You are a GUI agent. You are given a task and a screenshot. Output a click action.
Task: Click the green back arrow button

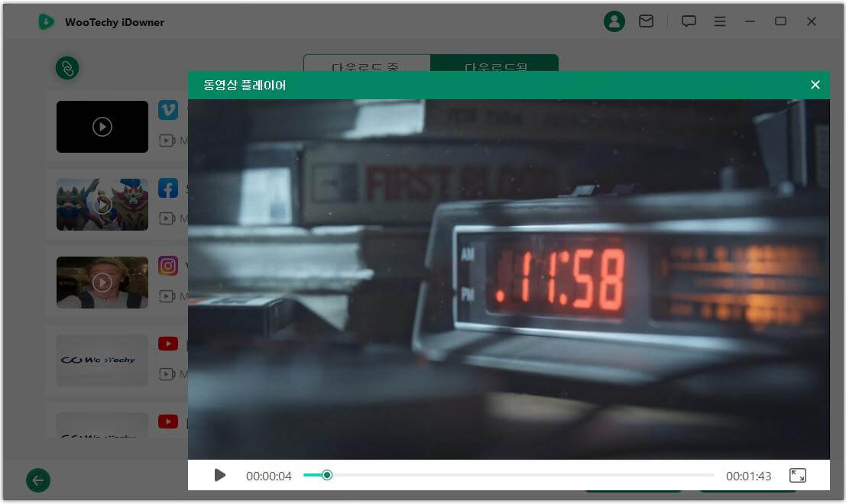pos(38,480)
